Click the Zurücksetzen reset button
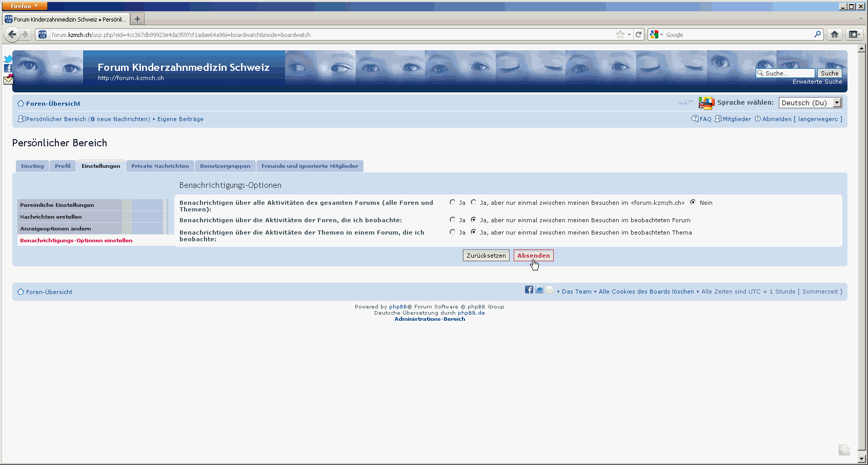 pos(486,255)
